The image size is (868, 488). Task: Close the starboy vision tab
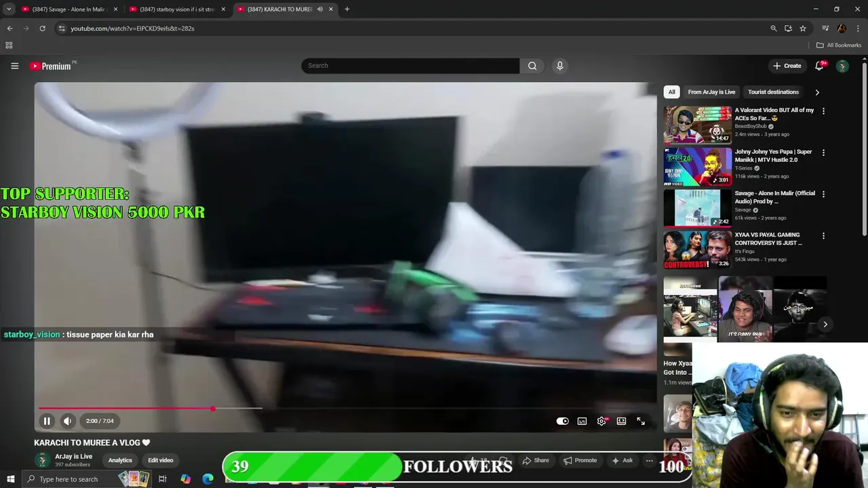click(223, 9)
